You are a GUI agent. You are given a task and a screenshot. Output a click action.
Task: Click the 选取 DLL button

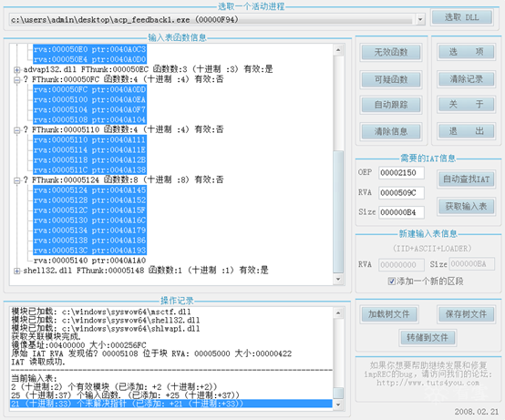[462, 17]
